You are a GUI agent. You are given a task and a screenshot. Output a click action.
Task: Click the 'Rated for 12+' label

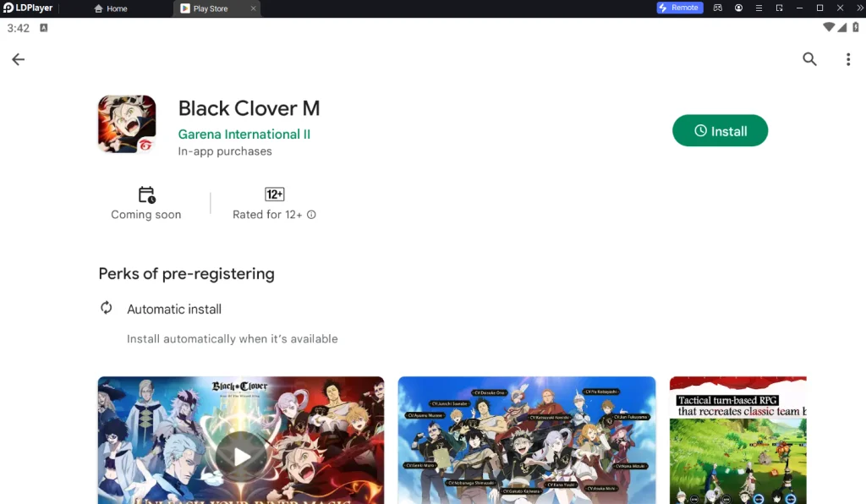tap(267, 215)
